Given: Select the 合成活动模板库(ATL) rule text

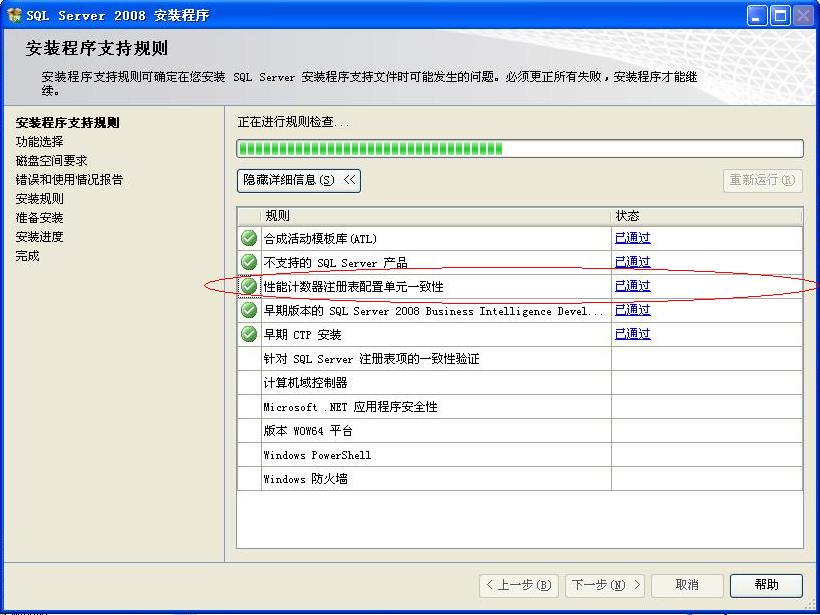Looking at the screenshot, I should 320,239.
